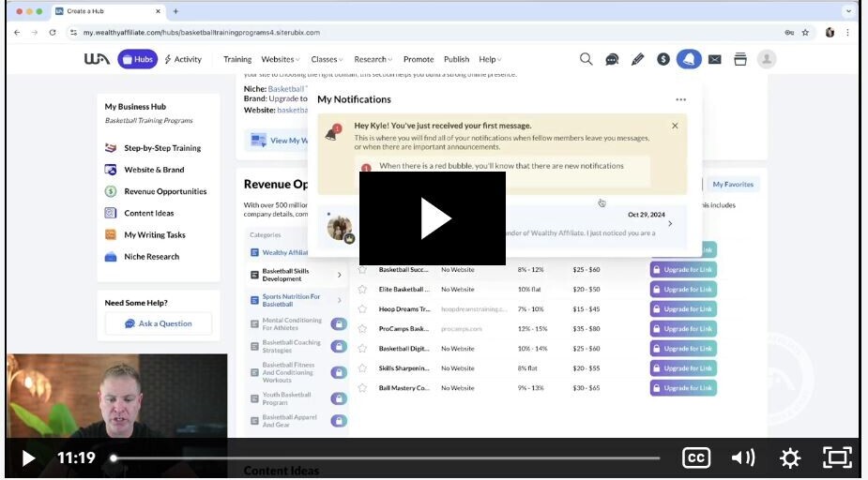This screenshot has width=868, height=480.
Task: Click the lock on Basketball Fitness And Conditioning
Action: (339, 373)
